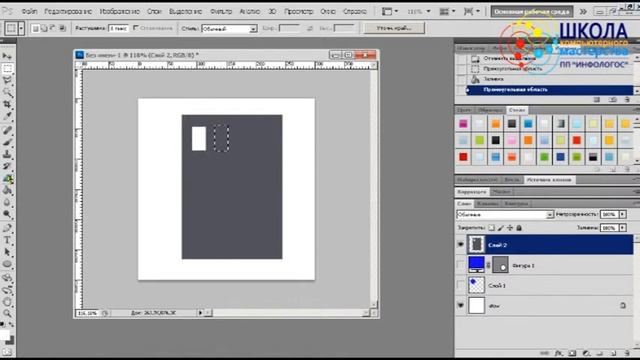Screen dimensions: 640x360
Task: Click Add layer mask icon
Action: coord(572,353)
